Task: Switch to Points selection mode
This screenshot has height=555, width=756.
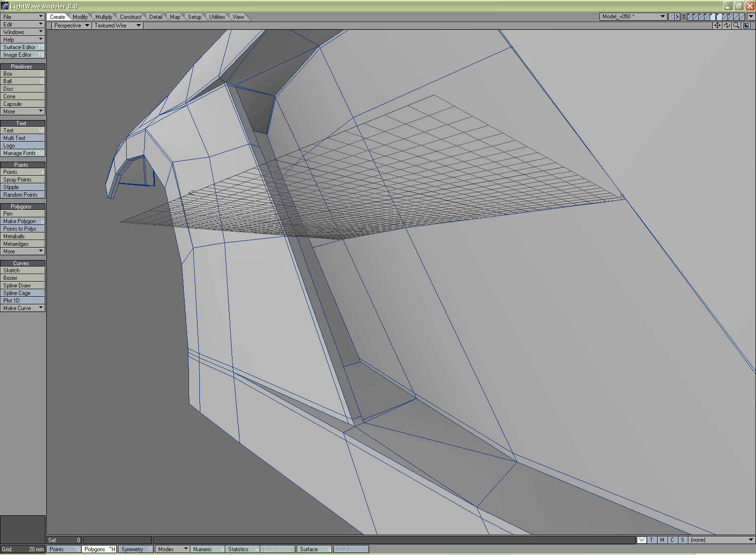Action: pos(64,549)
